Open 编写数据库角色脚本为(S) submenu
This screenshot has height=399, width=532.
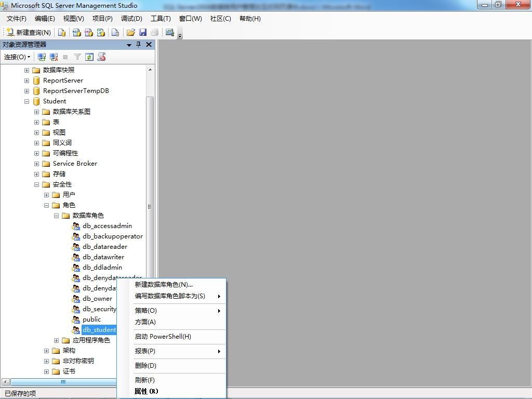tap(171, 296)
